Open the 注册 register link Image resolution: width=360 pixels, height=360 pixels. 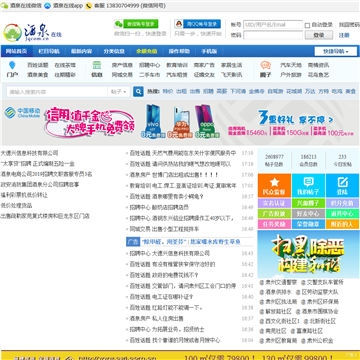[344, 35]
